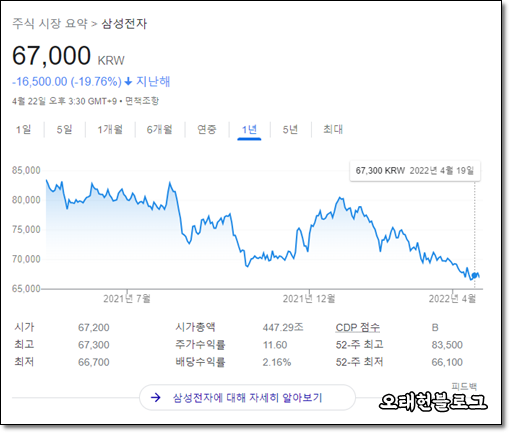The image size is (510, 433).
Task: Click the CDP score value B
Action: pyautogui.click(x=435, y=328)
